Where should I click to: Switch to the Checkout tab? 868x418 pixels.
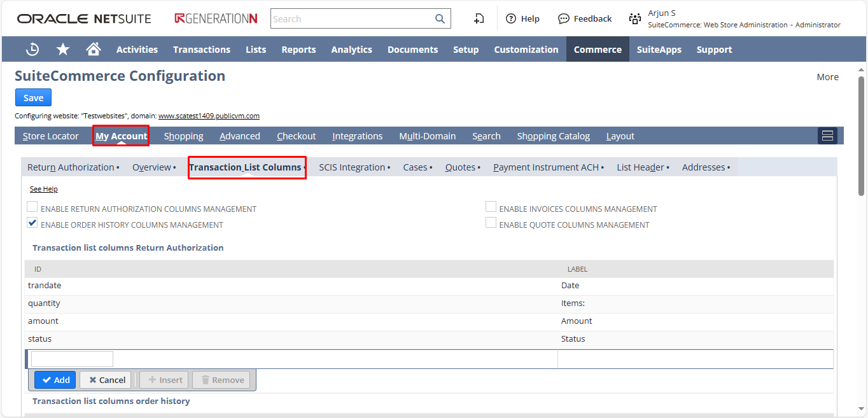coord(296,136)
